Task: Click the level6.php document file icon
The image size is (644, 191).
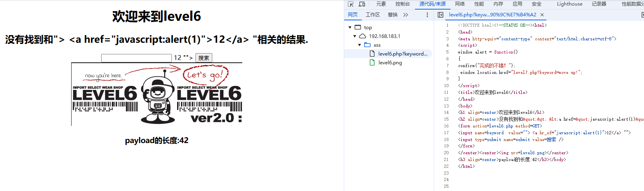Action: 372,54
